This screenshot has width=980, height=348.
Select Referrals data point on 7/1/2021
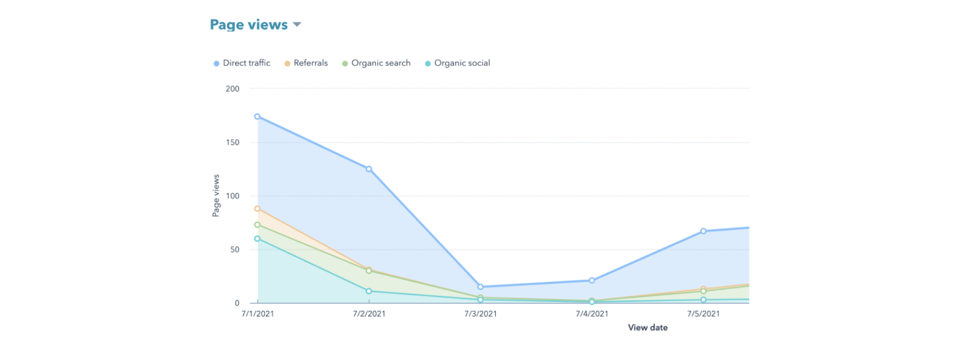257,209
